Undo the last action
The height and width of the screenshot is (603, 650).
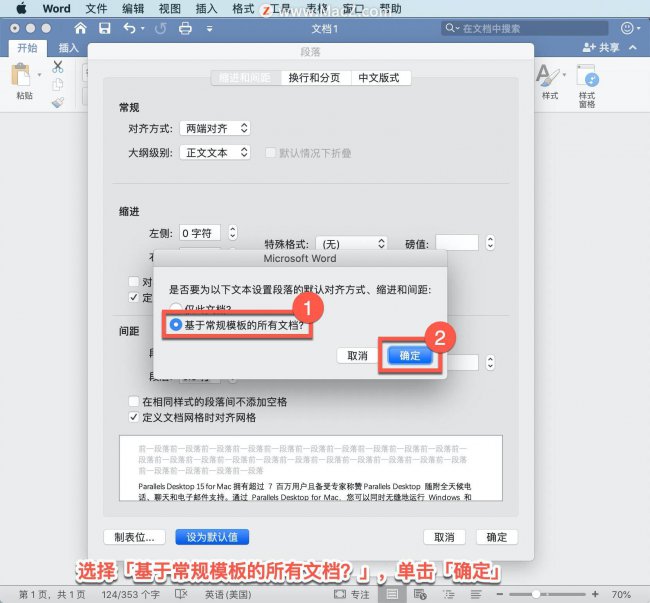tap(129, 28)
